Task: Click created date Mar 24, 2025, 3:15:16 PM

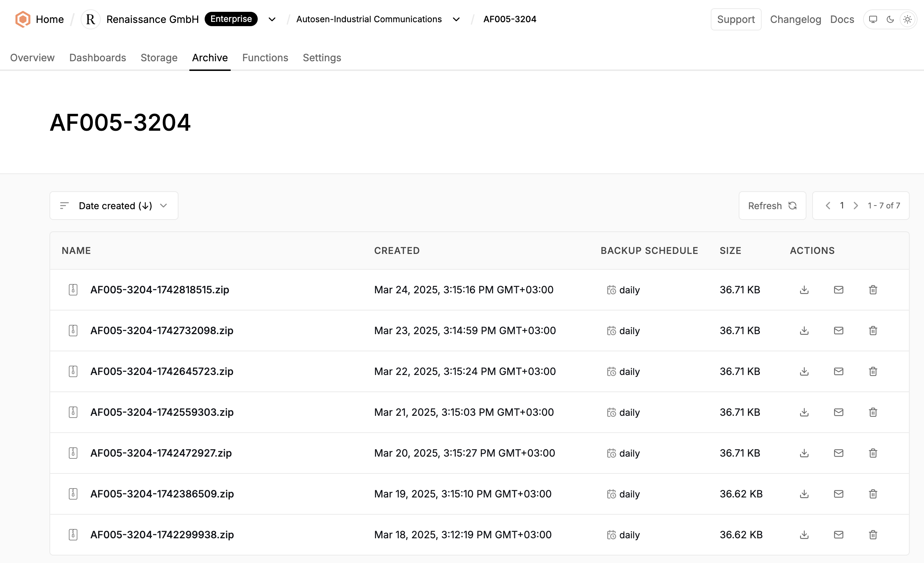Action: [x=464, y=290]
